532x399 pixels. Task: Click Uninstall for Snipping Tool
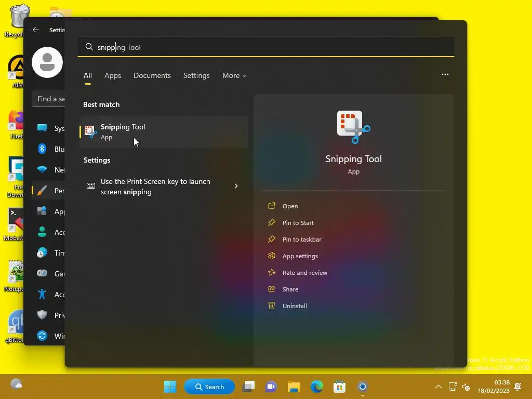(x=295, y=306)
